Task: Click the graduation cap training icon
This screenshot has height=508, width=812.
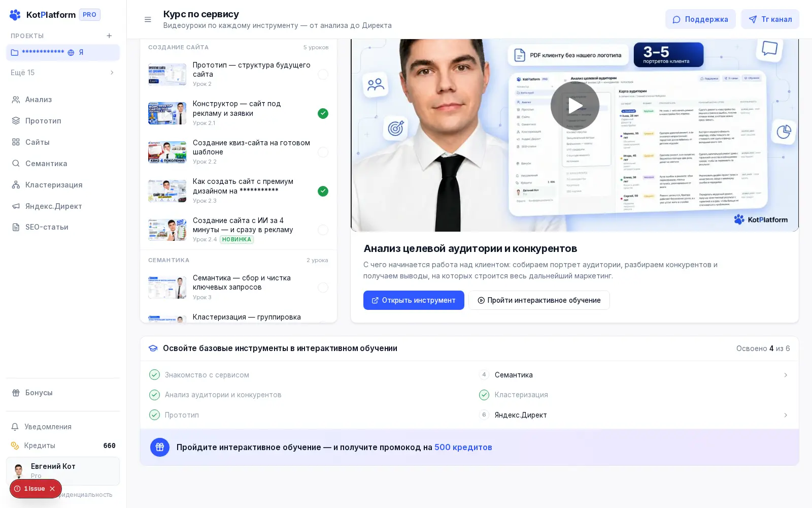Action: pyautogui.click(x=153, y=348)
